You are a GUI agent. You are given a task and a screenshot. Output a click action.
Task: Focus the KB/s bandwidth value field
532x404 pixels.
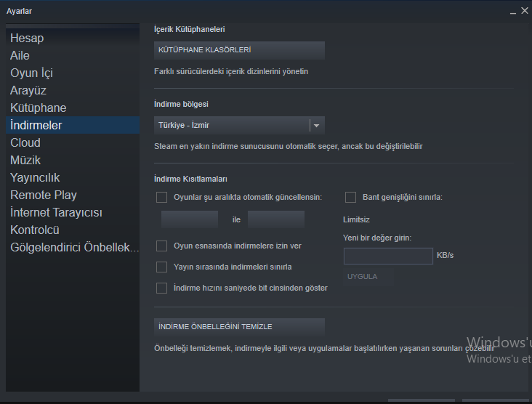pos(388,256)
